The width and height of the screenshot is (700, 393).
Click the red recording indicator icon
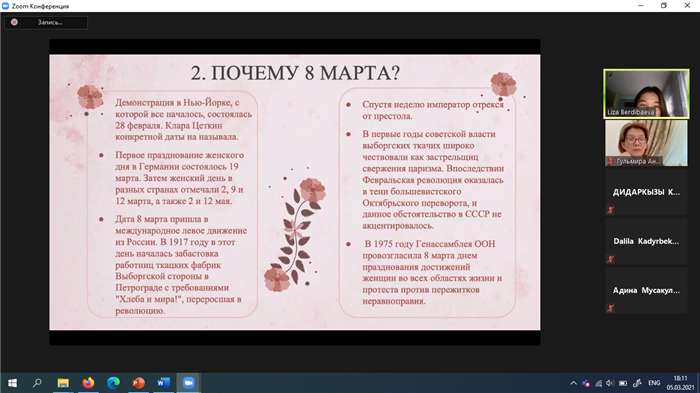click(x=14, y=22)
